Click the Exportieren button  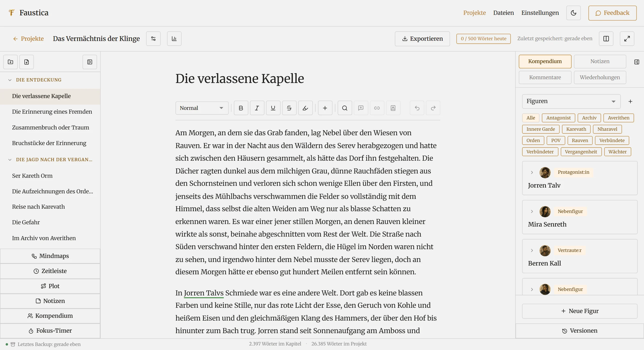422,39
